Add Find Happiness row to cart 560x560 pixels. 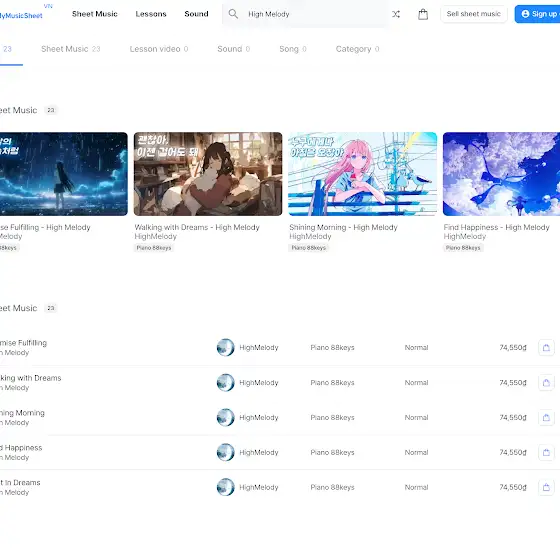[546, 452]
